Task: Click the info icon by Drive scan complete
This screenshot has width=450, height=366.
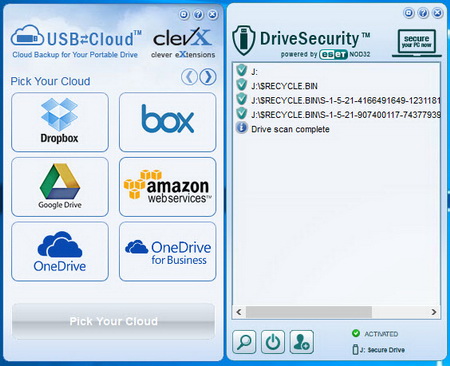Action: click(x=242, y=128)
